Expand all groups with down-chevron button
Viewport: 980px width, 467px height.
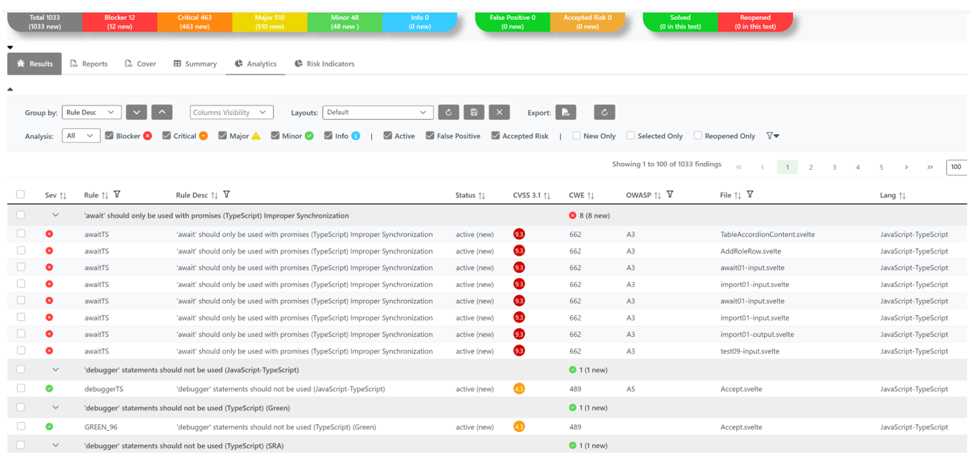tap(136, 112)
